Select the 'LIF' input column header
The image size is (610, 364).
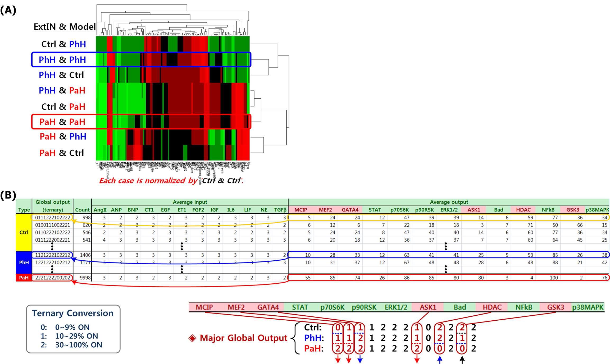(x=248, y=210)
